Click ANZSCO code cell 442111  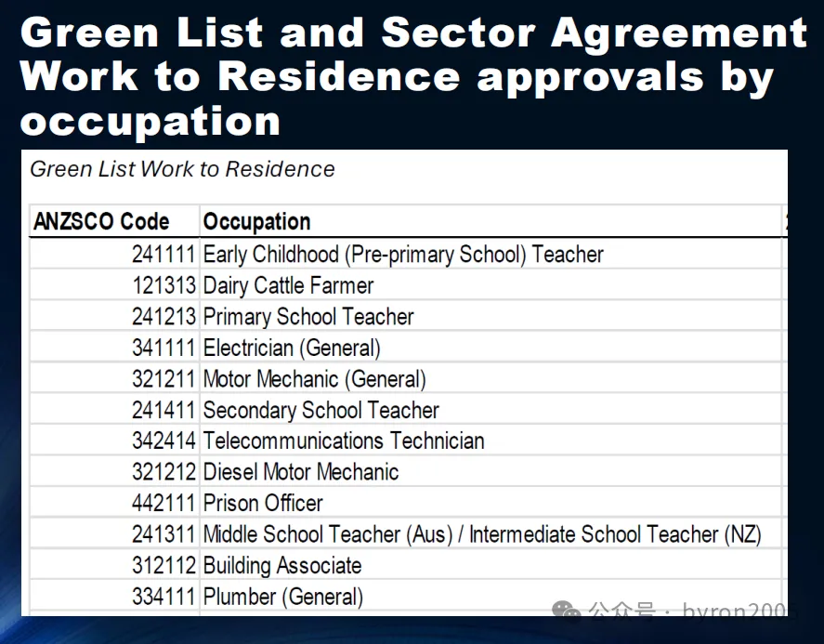point(163,503)
